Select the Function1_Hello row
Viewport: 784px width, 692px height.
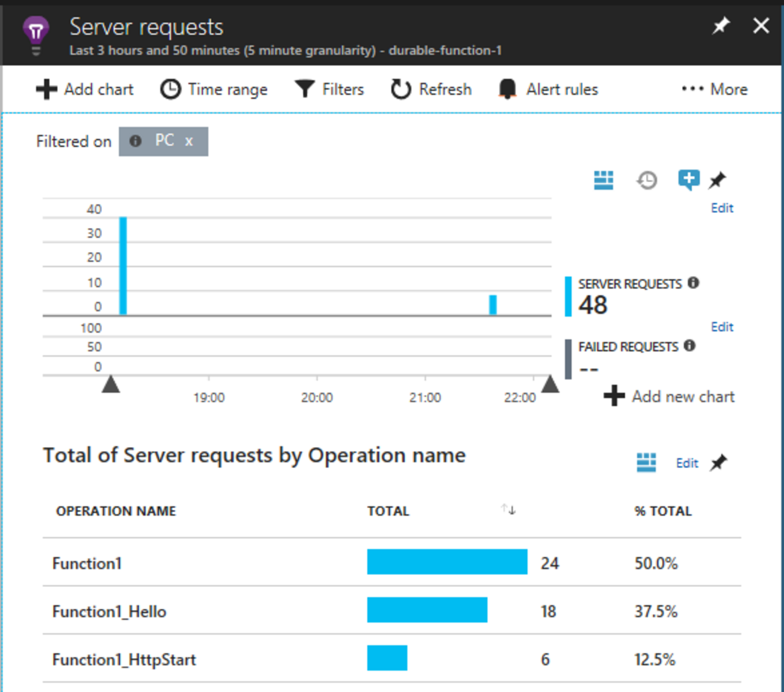[109, 611]
